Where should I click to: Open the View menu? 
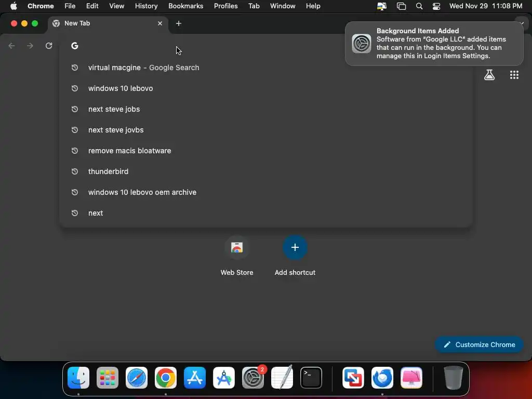point(116,6)
